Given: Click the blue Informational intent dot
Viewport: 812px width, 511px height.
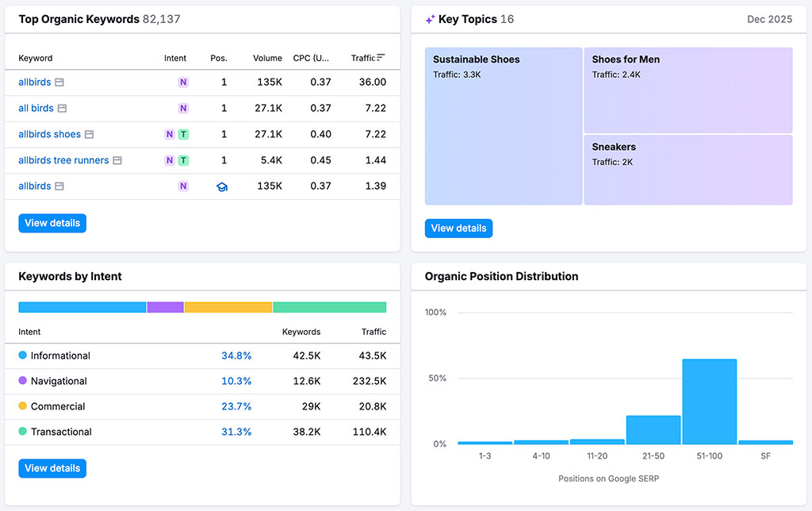Looking at the screenshot, I should tap(24, 355).
